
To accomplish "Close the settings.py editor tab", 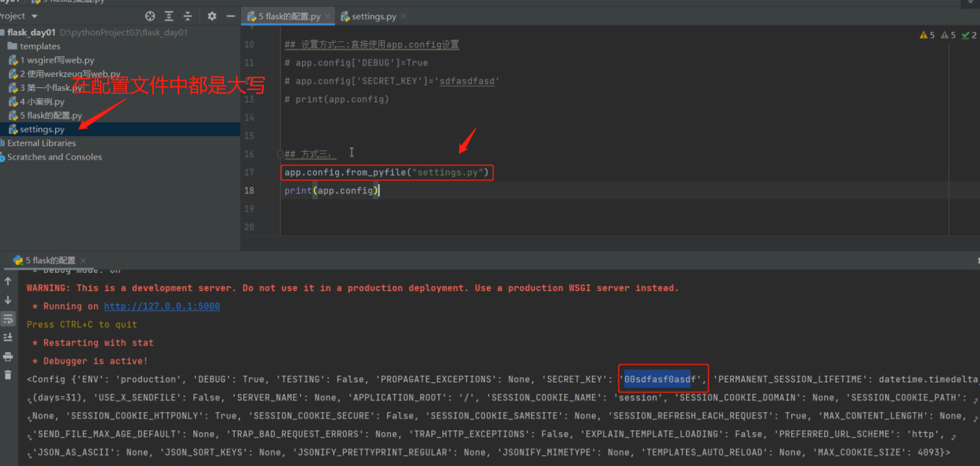I will pyautogui.click(x=403, y=16).
